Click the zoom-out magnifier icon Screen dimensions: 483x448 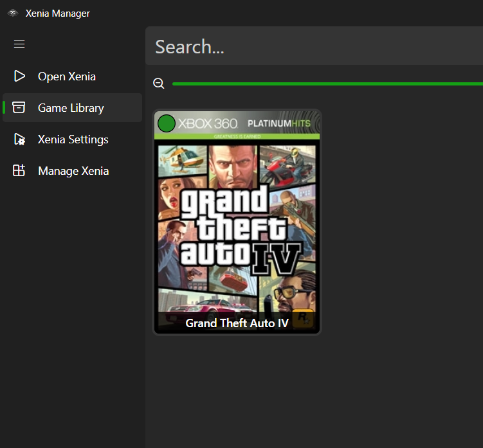coord(159,84)
